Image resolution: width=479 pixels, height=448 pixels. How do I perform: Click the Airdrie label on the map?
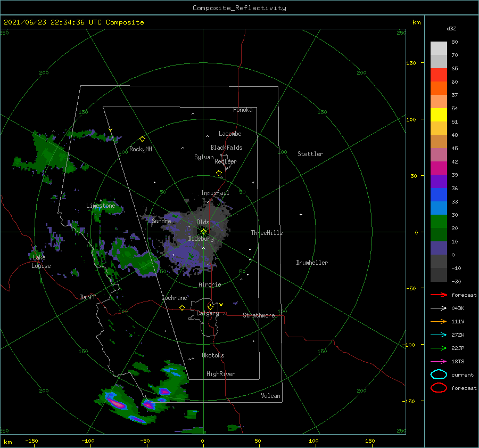(x=210, y=284)
